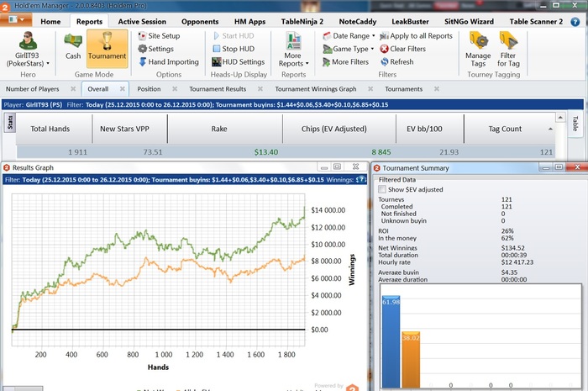Refresh the report data
The width and height of the screenshot is (588, 391).
[396, 62]
